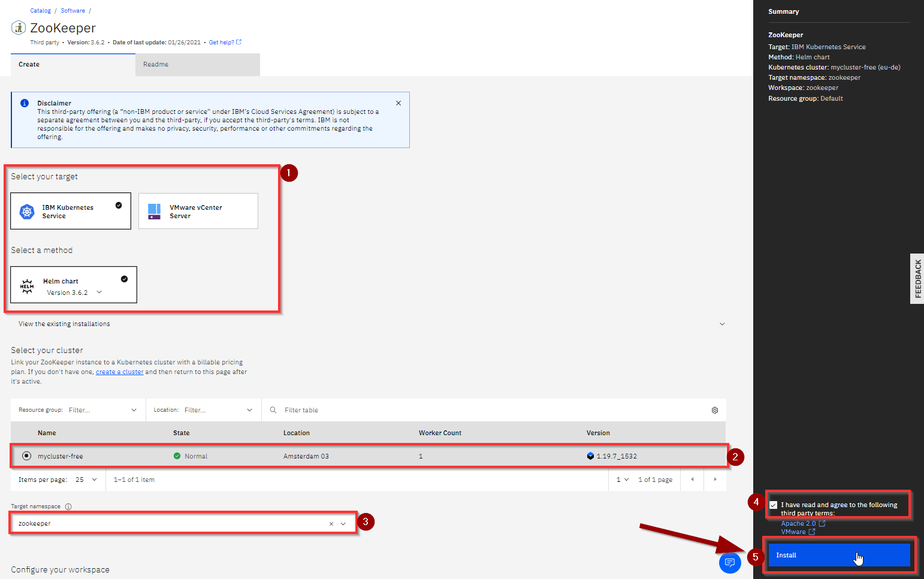
Task: Sort by the Worker Count column header
Action: 440,433
